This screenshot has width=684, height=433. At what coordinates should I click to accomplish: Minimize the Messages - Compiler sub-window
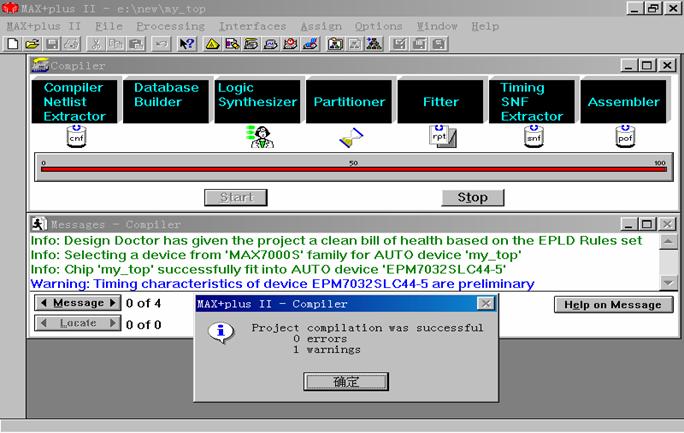[628, 224]
